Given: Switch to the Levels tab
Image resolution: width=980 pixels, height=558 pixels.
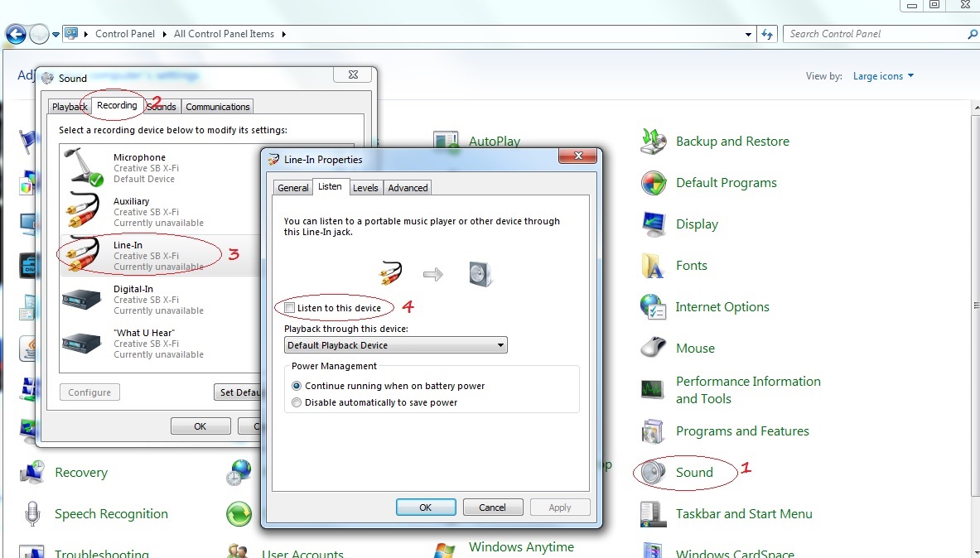Looking at the screenshot, I should click(x=365, y=188).
